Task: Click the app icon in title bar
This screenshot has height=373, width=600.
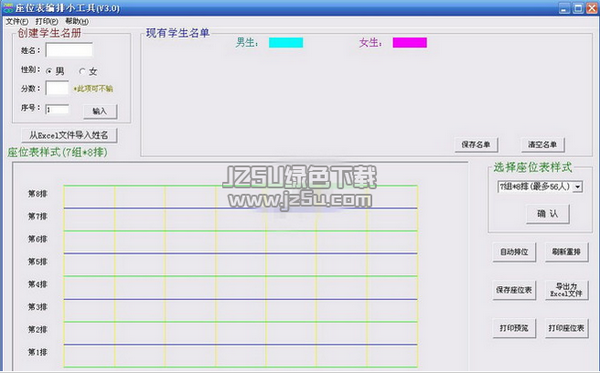Action: click(x=8, y=8)
